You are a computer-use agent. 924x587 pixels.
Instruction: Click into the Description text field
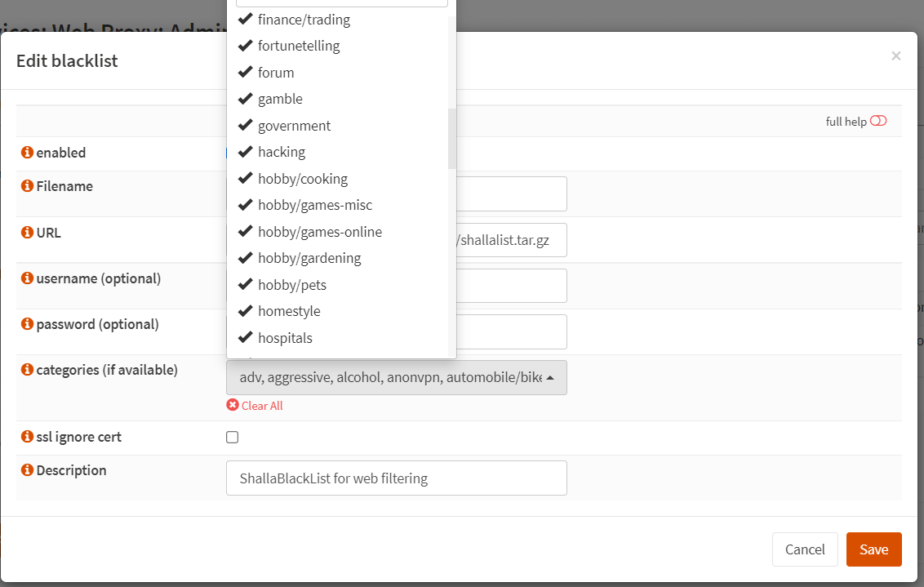click(x=396, y=478)
